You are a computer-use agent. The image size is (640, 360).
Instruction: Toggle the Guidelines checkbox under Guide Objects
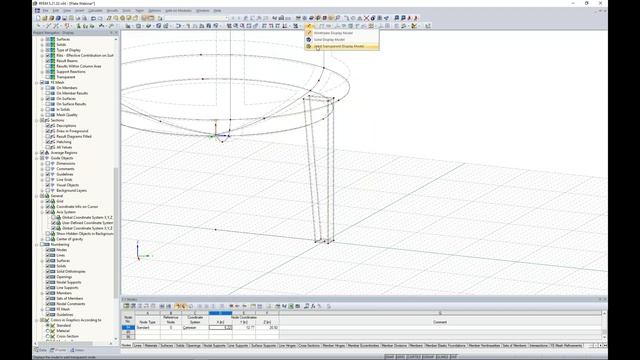pyautogui.click(x=47, y=174)
